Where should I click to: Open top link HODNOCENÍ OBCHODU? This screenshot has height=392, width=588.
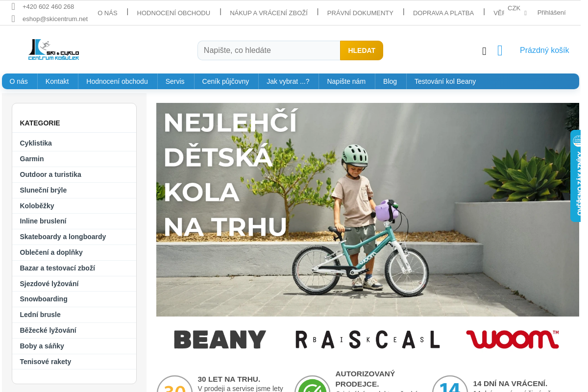click(x=173, y=13)
